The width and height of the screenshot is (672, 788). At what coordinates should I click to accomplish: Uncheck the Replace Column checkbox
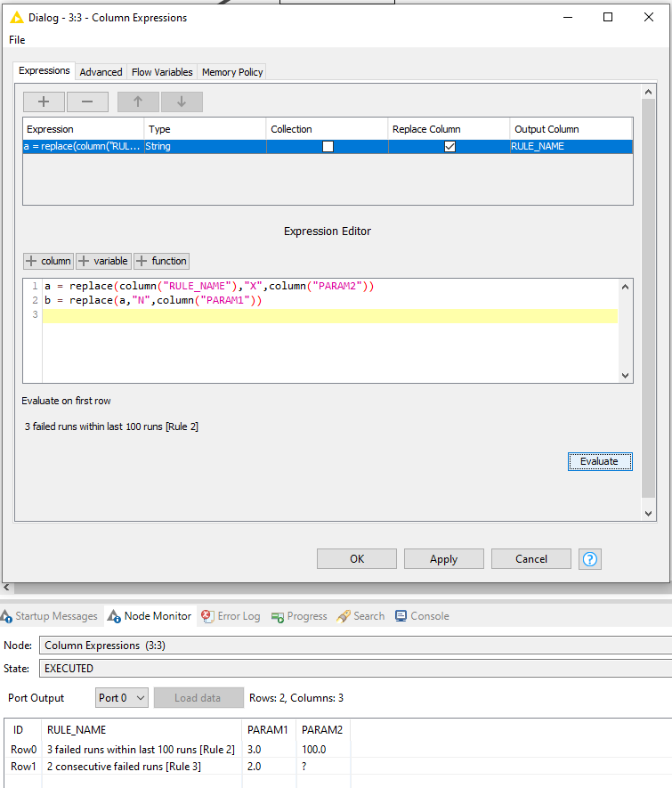point(449,147)
